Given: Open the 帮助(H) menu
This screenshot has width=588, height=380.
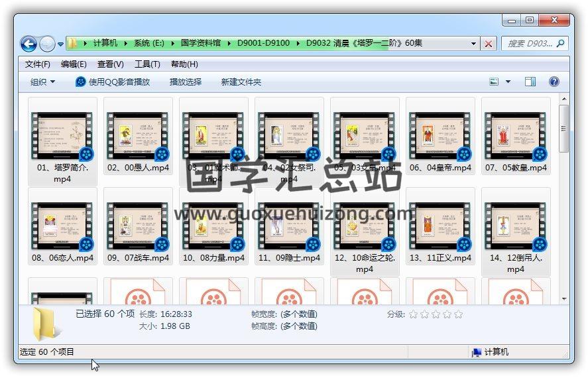Looking at the screenshot, I should coord(184,64).
